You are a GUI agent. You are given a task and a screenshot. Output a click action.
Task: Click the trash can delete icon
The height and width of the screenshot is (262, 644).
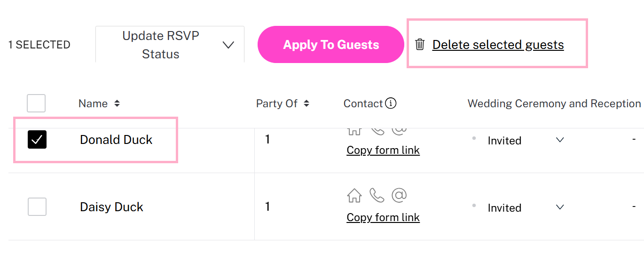point(420,45)
